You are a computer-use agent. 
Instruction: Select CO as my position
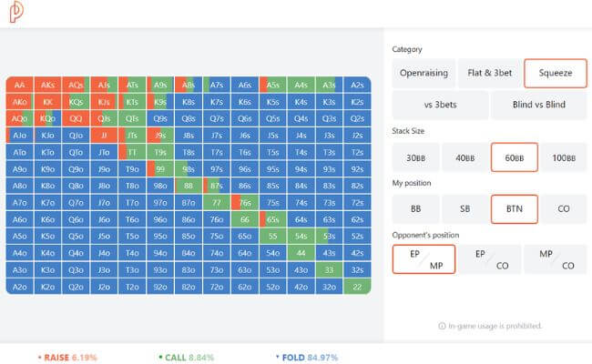pyautogui.click(x=564, y=209)
